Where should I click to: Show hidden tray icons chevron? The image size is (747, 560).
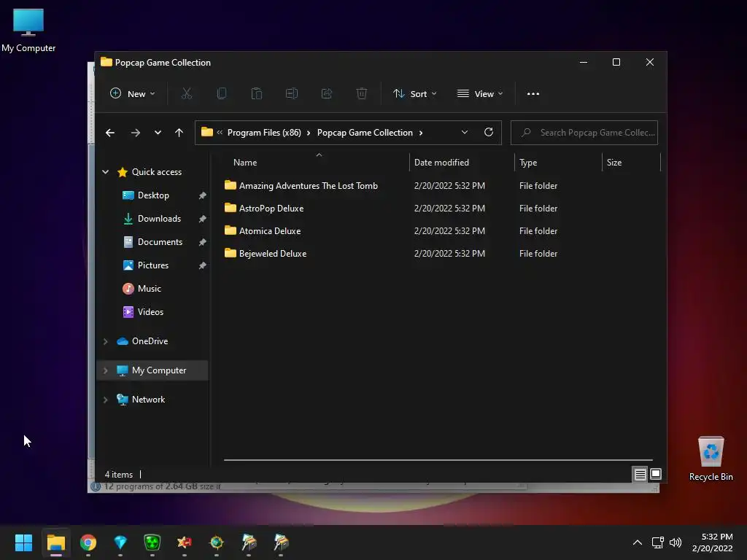point(638,542)
